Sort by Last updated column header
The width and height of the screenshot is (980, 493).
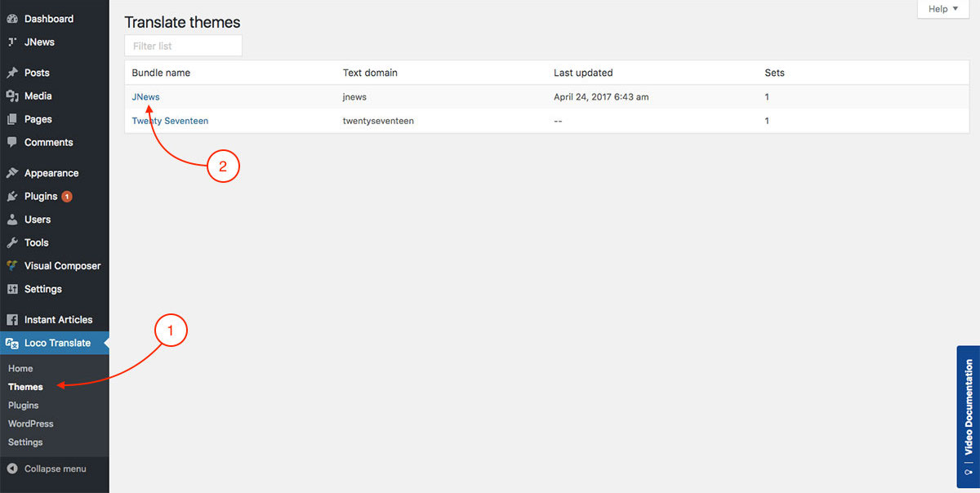pyautogui.click(x=582, y=73)
